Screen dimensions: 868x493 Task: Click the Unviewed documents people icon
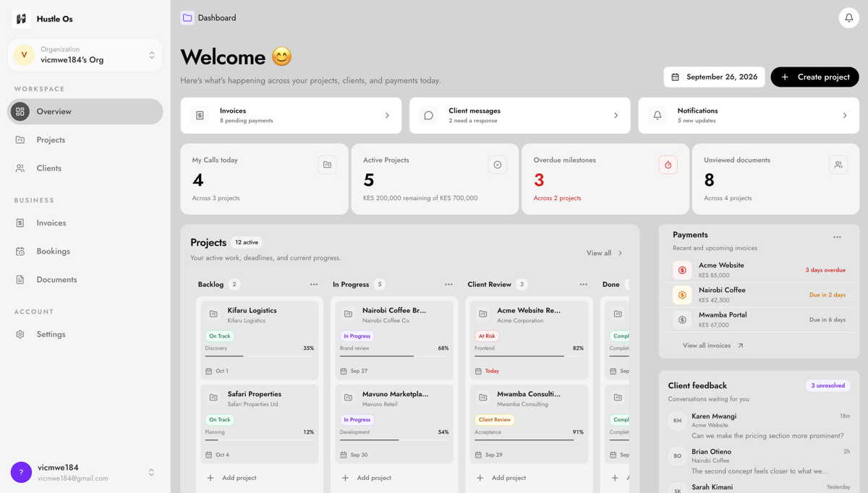tap(838, 165)
